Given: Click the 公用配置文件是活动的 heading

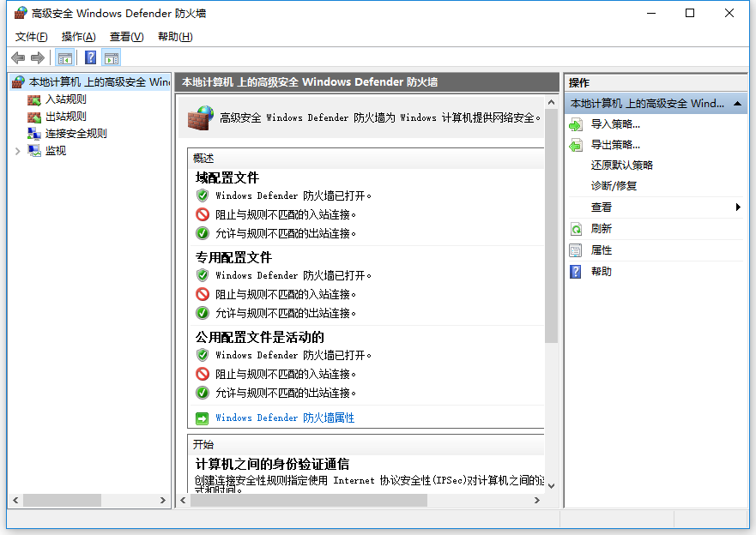Looking at the screenshot, I should click(259, 337).
